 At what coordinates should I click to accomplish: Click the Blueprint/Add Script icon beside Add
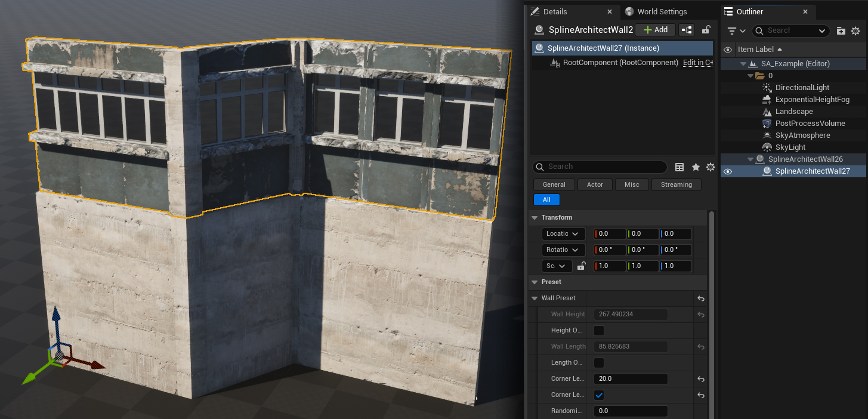click(x=687, y=30)
